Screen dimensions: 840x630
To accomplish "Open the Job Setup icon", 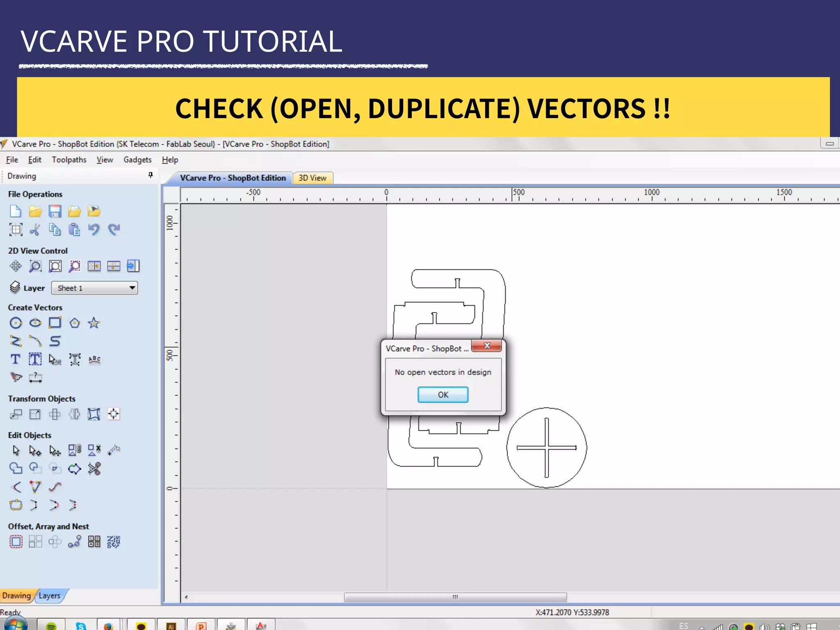I will point(16,229).
